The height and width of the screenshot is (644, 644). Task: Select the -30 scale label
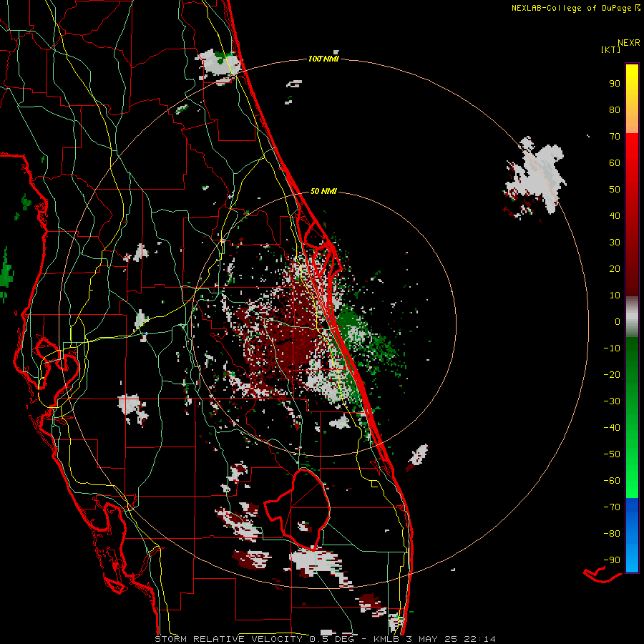click(x=612, y=401)
